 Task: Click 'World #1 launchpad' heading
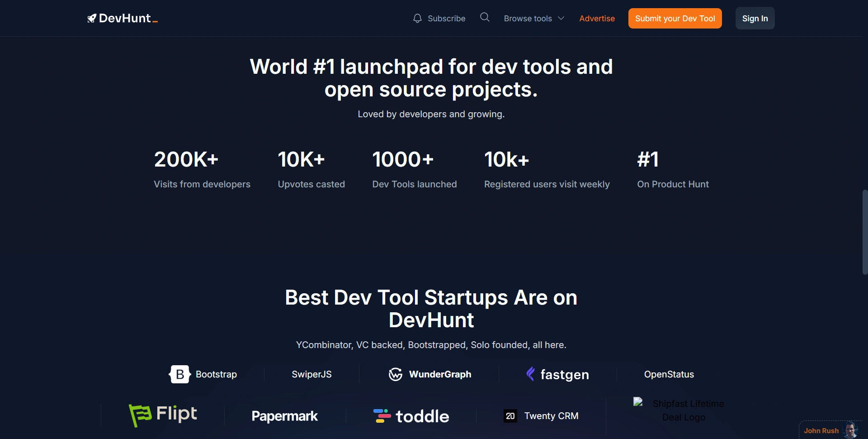coord(431,78)
